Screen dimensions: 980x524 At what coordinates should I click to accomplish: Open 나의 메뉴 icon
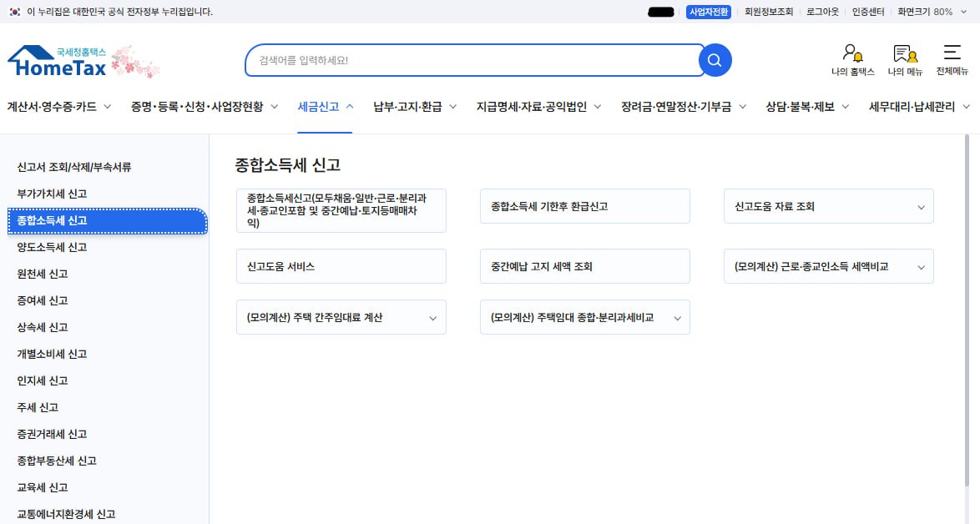(905, 60)
